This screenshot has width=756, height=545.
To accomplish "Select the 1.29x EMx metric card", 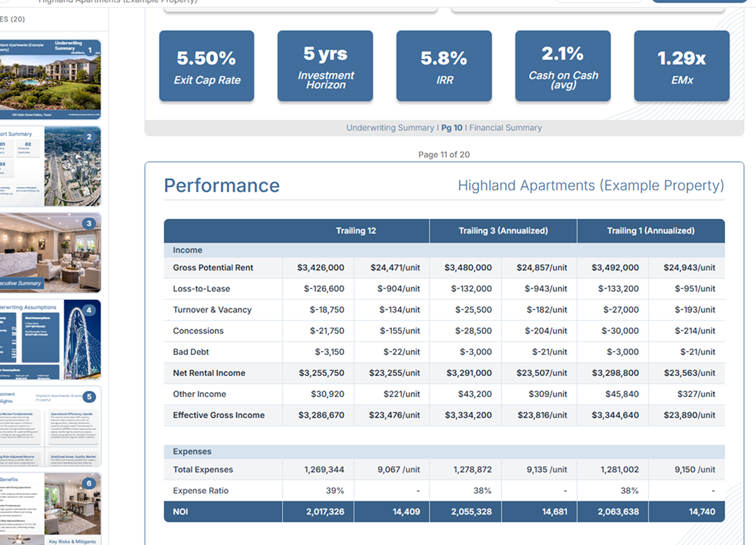I will (681, 66).
